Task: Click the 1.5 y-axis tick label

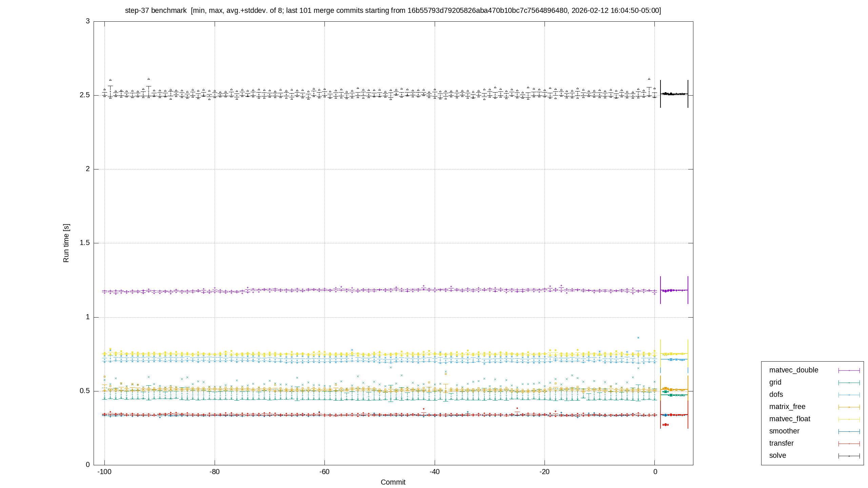Action: coord(85,243)
